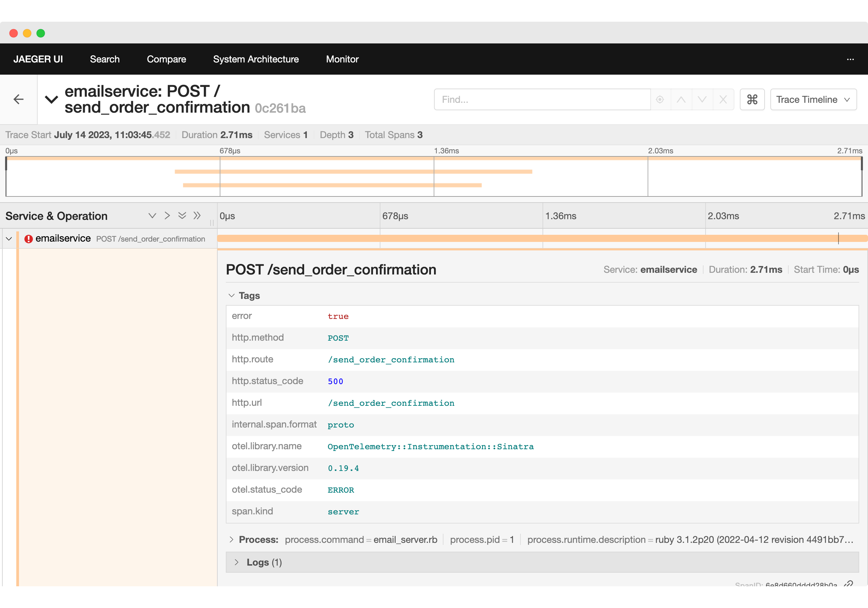
Task: Click the /send_order_confirmation route link
Action: (x=392, y=359)
